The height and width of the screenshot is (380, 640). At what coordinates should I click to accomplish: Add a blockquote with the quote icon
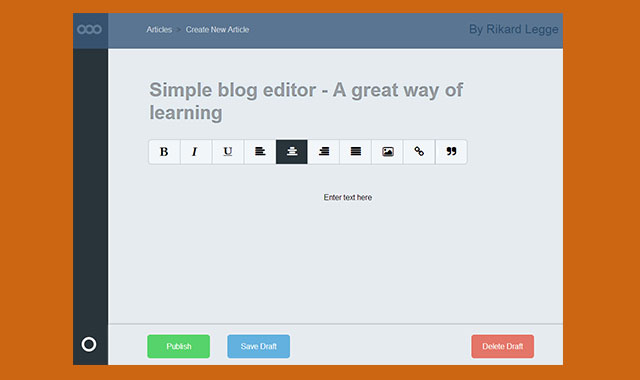[451, 152]
